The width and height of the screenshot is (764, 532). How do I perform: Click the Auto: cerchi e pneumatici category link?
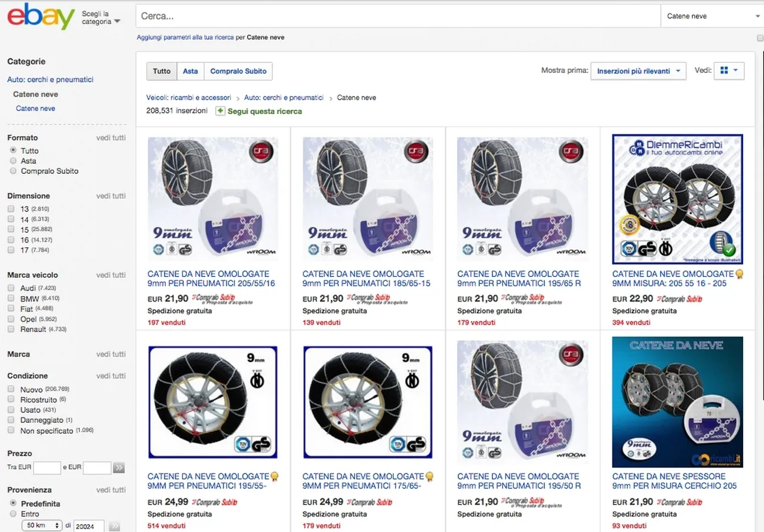[x=50, y=79]
